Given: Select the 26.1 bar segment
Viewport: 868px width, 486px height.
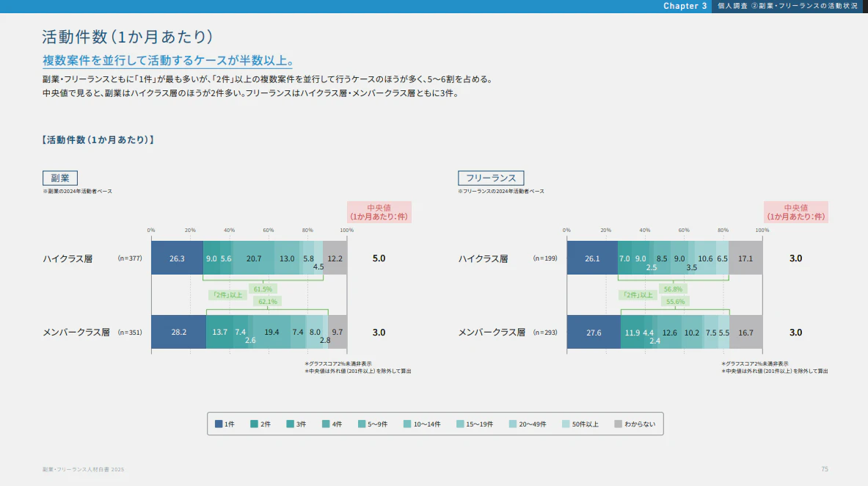Looking at the screenshot, I should pos(592,258).
